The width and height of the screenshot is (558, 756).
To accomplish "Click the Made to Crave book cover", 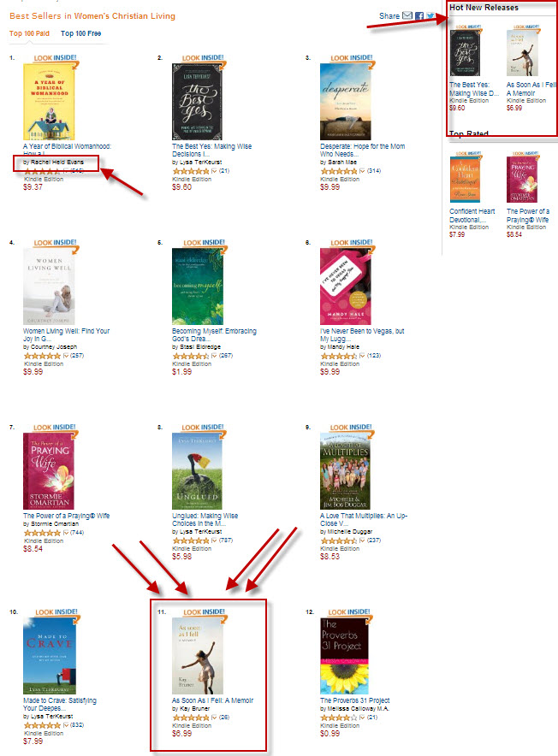I will [x=50, y=656].
